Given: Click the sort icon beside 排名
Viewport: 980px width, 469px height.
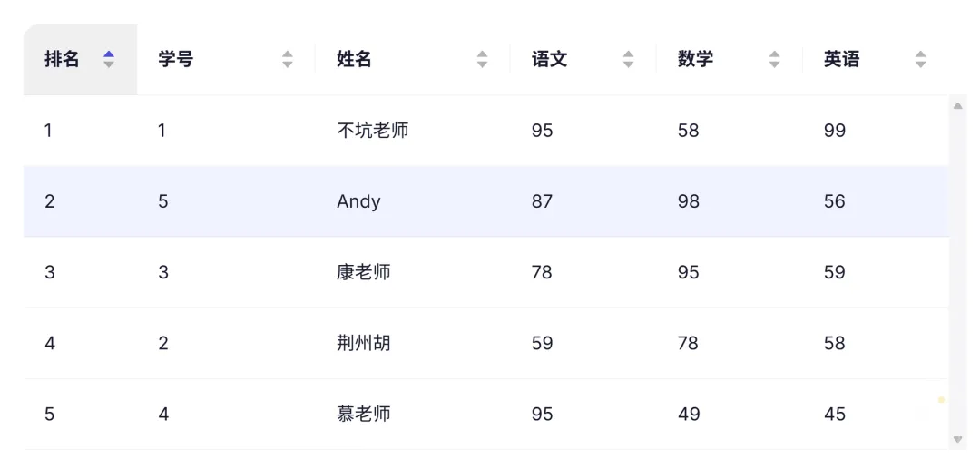Looking at the screenshot, I should coord(109,60).
